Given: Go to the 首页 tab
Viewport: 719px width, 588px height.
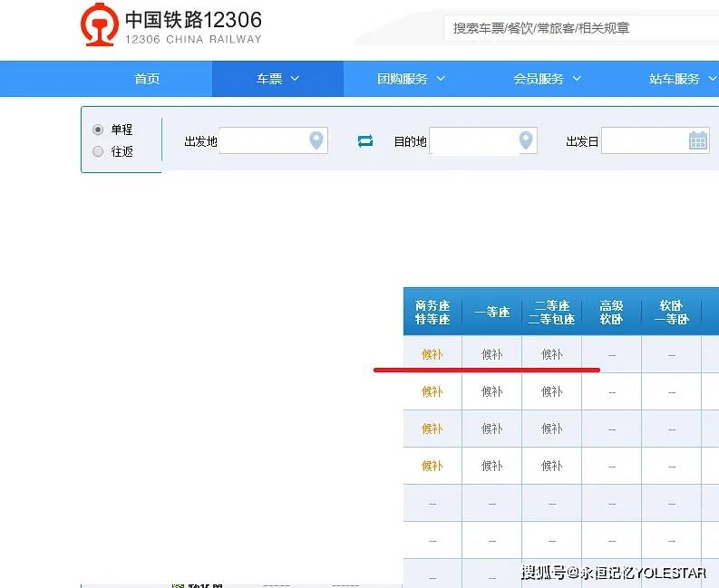Looking at the screenshot, I should click(x=147, y=79).
